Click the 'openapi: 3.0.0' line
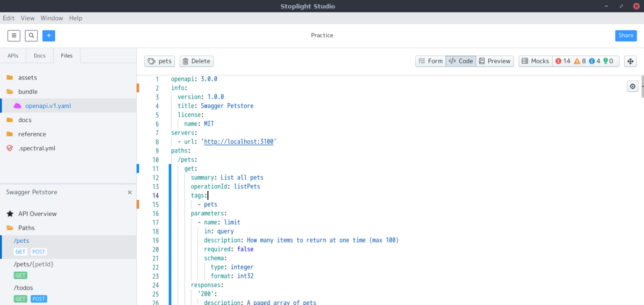The image size is (644, 305). 194,79
